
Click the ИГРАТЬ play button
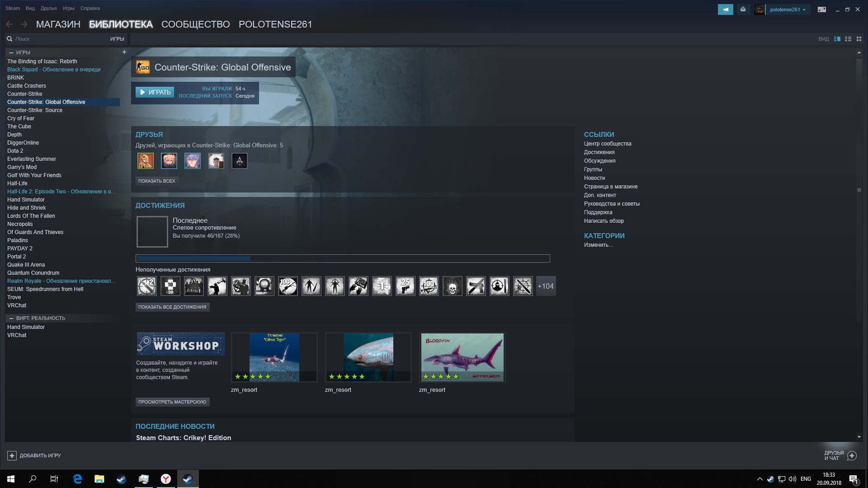pyautogui.click(x=155, y=92)
